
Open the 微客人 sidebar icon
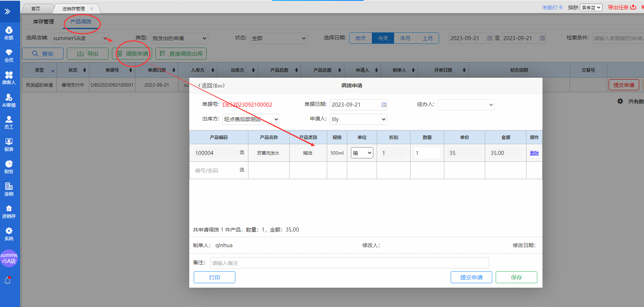click(9, 78)
